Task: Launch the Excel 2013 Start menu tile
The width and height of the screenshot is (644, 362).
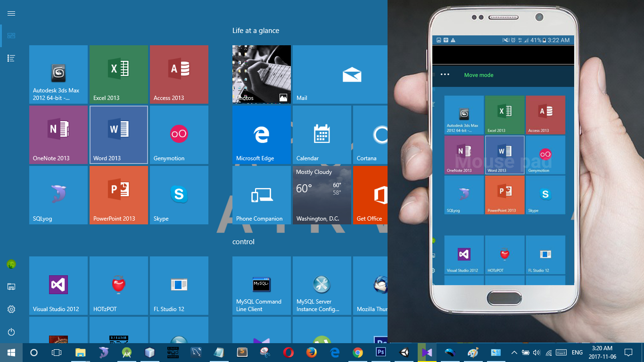Action: pos(119,74)
